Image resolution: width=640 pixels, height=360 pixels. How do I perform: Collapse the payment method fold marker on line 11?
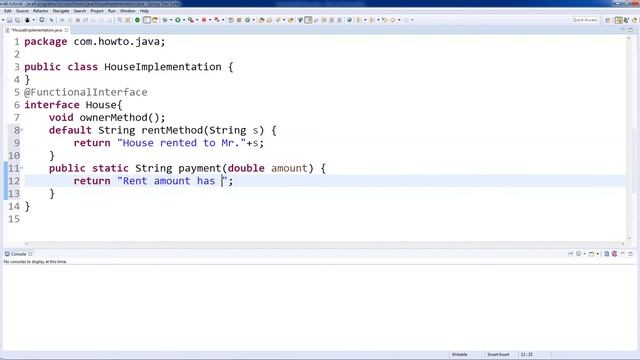(22, 168)
